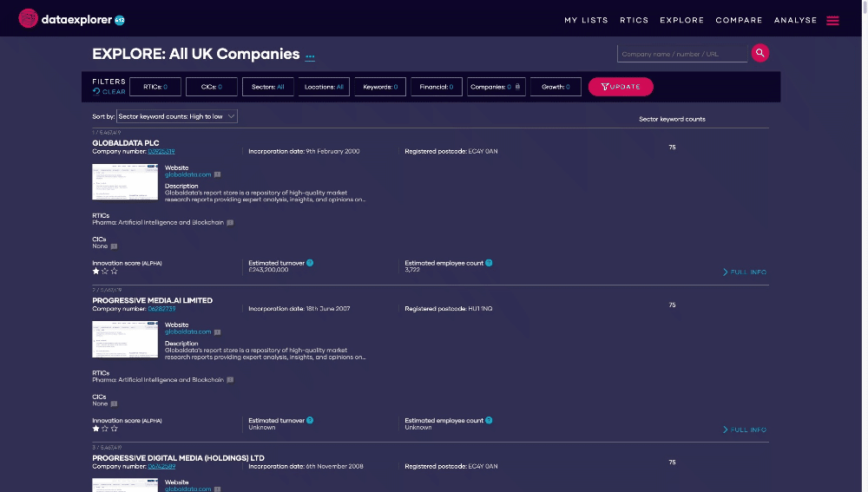The width and height of the screenshot is (868, 492).
Task: Open the Growth filter
Action: 556,87
